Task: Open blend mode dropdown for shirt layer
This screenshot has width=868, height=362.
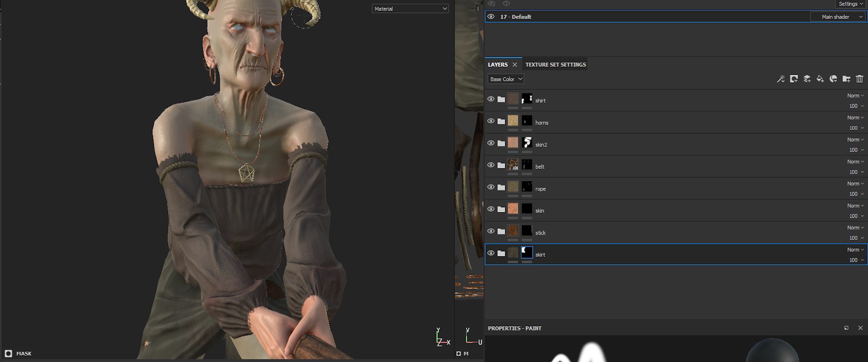Action: pyautogui.click(x=856, y=96)
